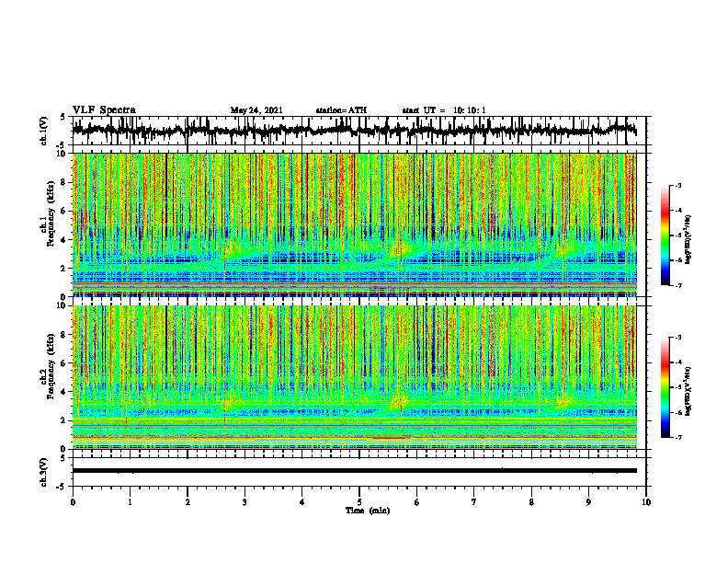728x563 pixels.
Task: Click time axis tick label "0"
Action: 73,502
